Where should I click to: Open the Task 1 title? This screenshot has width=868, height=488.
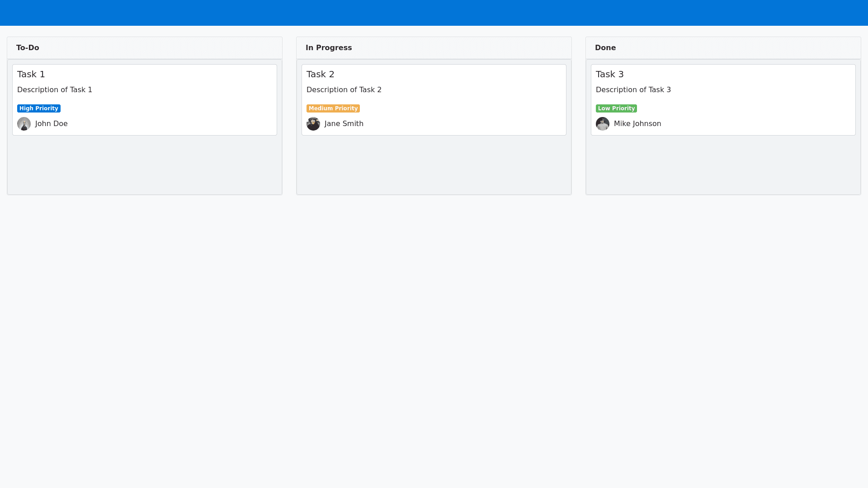[x=31, y=74]
